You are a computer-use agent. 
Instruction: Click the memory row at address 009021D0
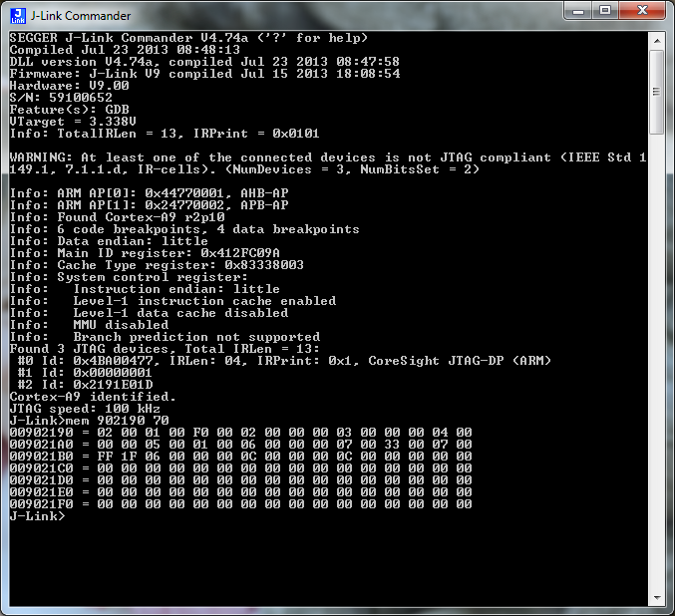point(240,480)
